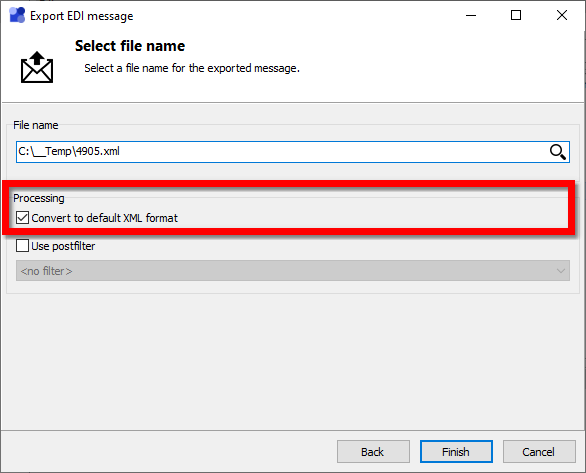This screenshot has height=473, width=586.
Task: Click into the File name text field
Action: tap(283, 152)
